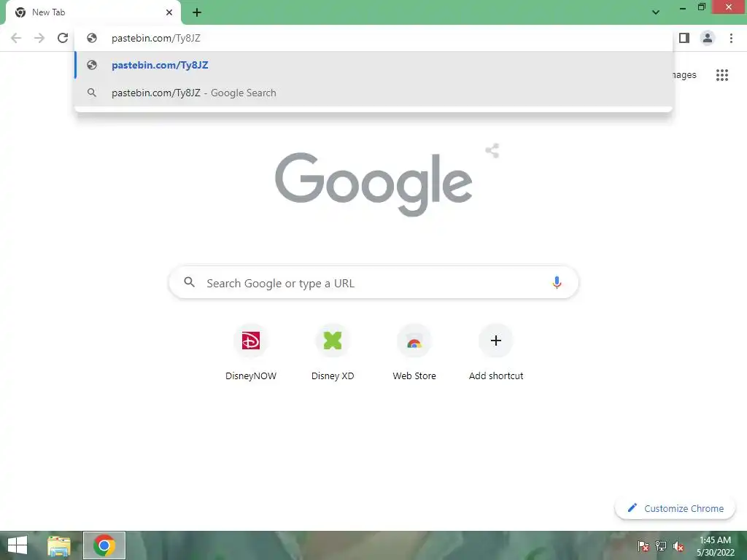This screenshot has height=560, width=747.
Task: Toggle the side panel icon
Action: (x=684, y=38)
